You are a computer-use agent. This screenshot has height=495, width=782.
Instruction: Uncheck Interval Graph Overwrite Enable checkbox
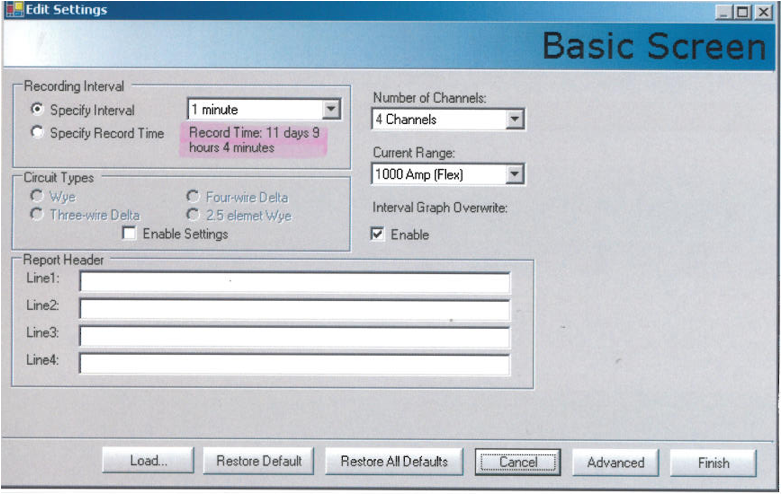point(378,234)
